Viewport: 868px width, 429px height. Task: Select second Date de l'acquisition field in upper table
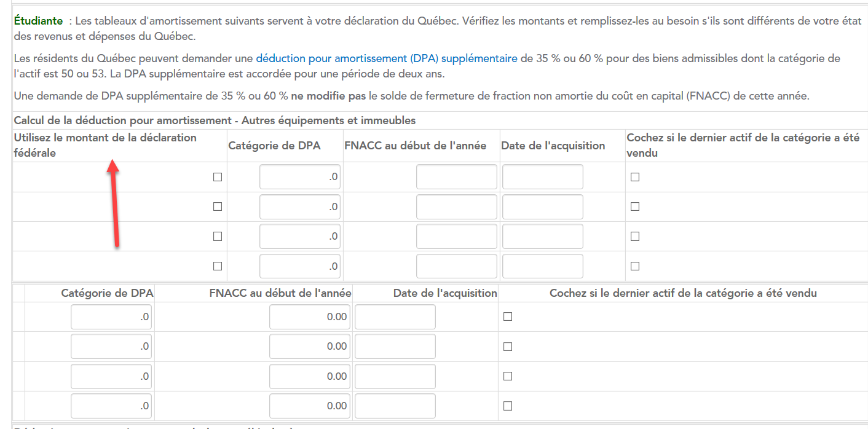(542, 207)
